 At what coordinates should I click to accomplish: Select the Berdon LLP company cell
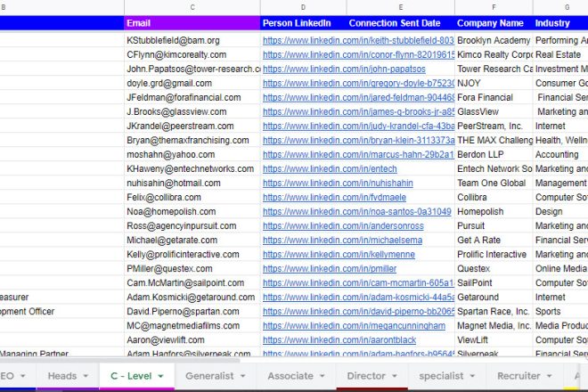tap(494, 154)
